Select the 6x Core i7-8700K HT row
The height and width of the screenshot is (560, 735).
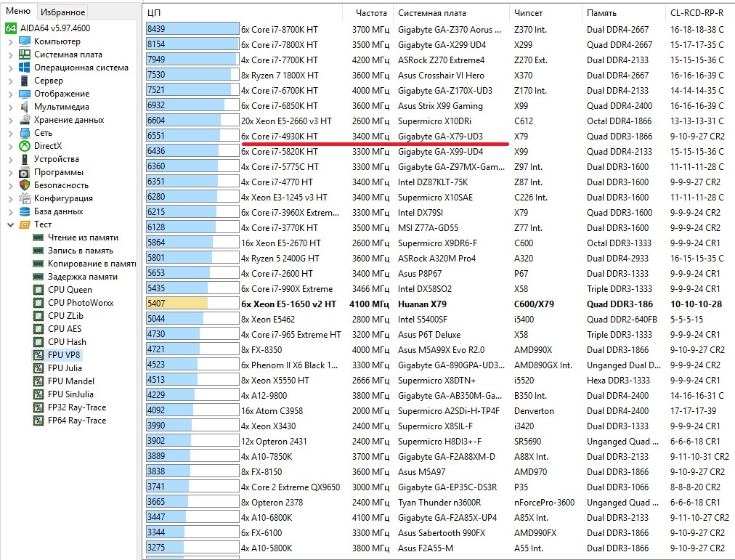[x=438, y=30]
